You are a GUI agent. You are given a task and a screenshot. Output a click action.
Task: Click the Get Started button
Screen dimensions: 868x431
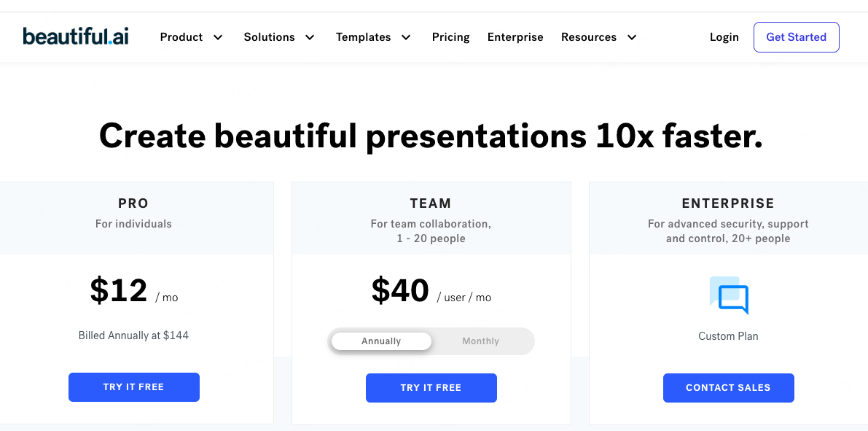point(796,37)
